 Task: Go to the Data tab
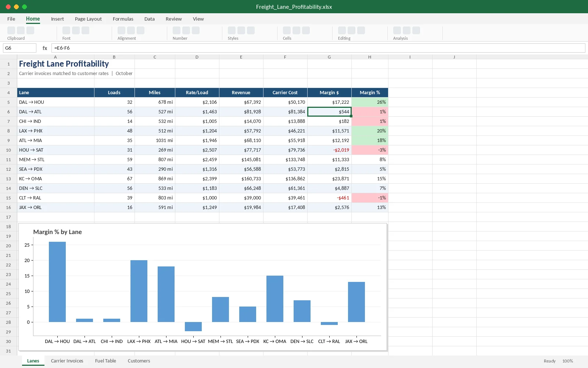point(150,19)
